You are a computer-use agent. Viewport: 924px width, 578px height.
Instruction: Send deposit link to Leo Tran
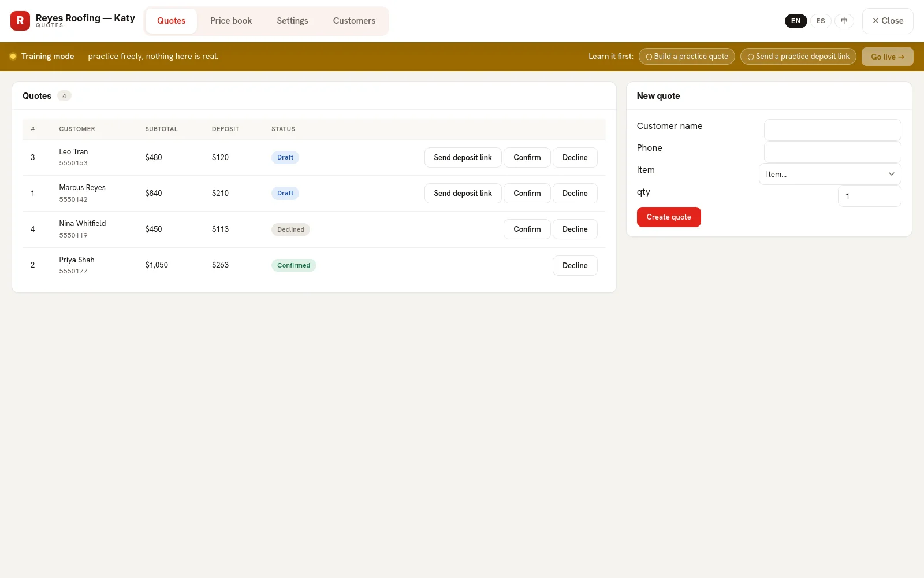[463, 158]
